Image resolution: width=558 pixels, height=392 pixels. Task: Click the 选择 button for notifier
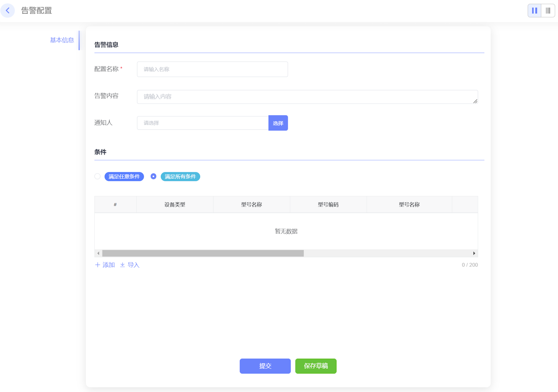pyautogui.click(x=278, y=123)
